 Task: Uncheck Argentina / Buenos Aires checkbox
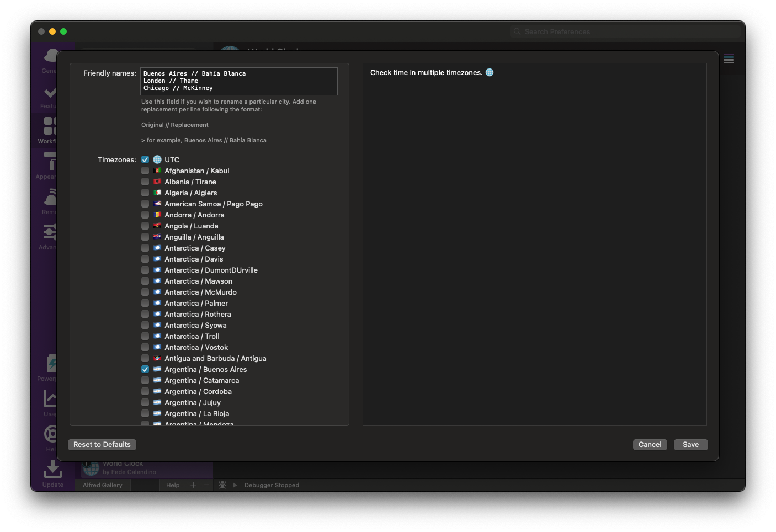click(145, 369)
